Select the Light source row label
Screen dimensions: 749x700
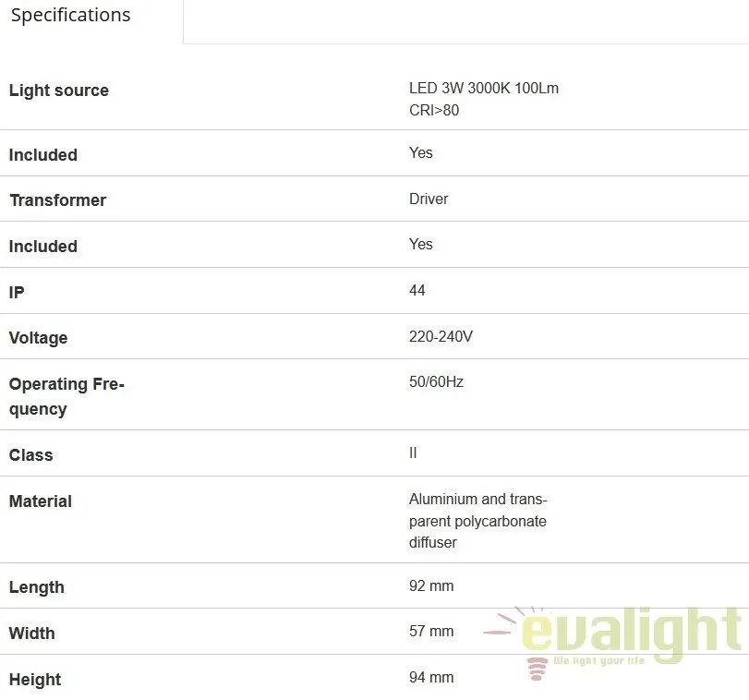click(x=59, y=91)
